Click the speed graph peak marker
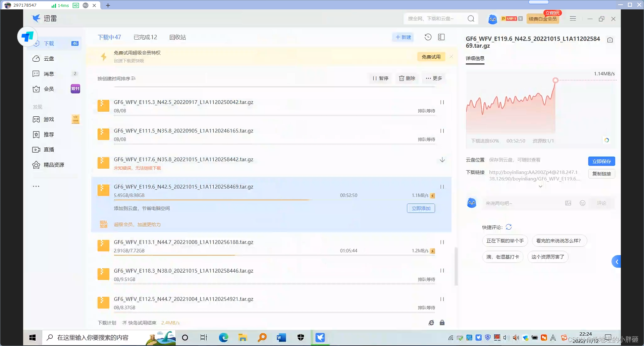This screenshot has height=346, width=644. (555, 80)
